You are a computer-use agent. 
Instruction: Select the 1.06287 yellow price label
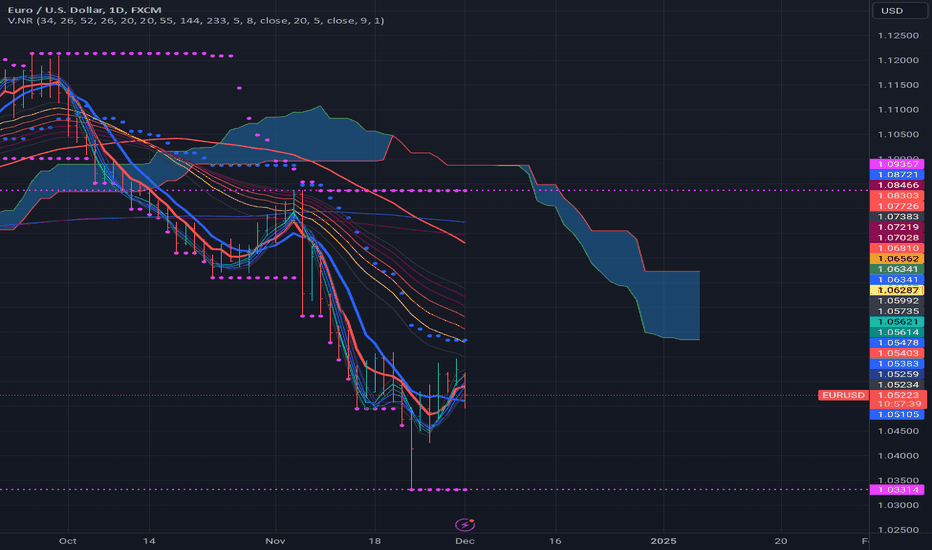(x=897, y=290)
